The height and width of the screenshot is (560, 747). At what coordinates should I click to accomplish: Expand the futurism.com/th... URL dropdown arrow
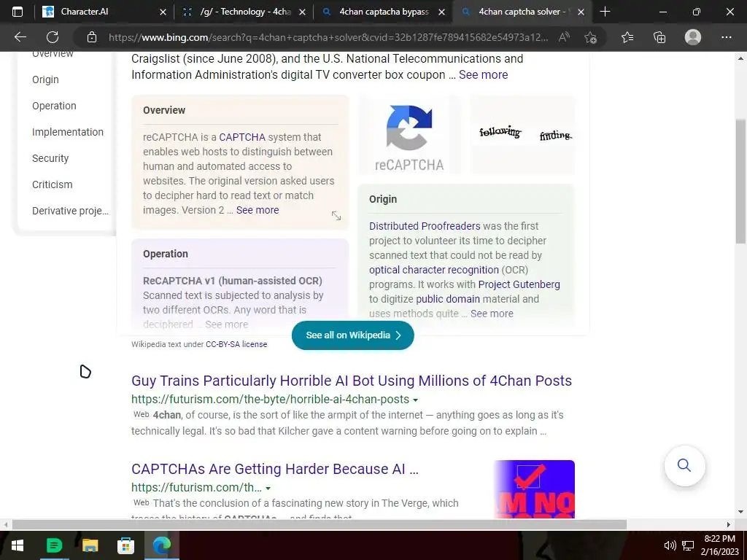pyautogui.click(x=268, y=489)
